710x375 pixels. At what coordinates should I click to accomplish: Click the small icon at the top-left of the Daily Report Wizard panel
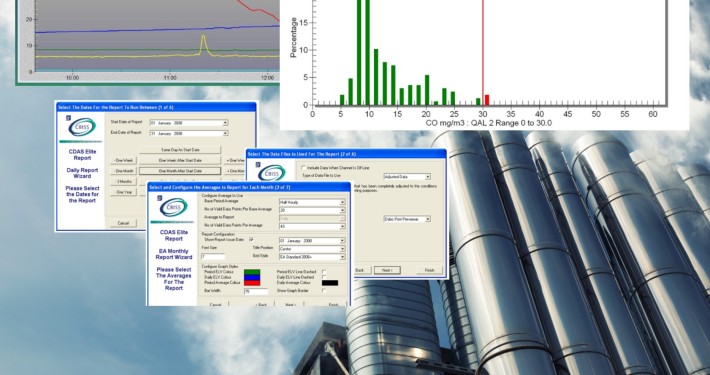pos(68,117)
